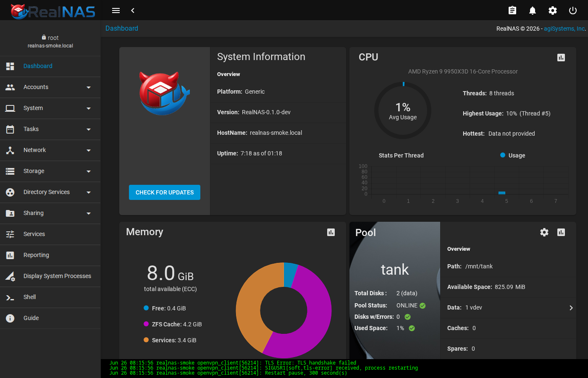
Task: Open Memory reports chart icon
Action: 331,232
